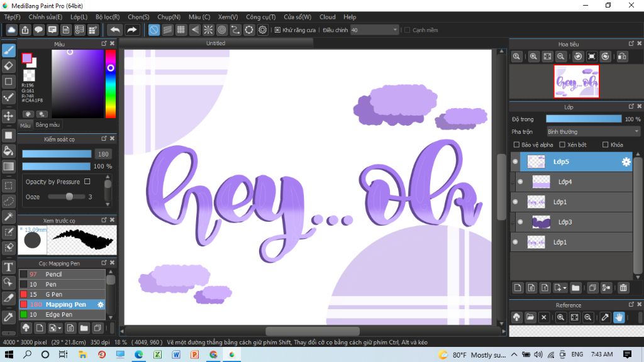Viewport: 644px width, 362px height.
Task: Open Mapping Pen brush settings gear
Action: tap(100, 305)
